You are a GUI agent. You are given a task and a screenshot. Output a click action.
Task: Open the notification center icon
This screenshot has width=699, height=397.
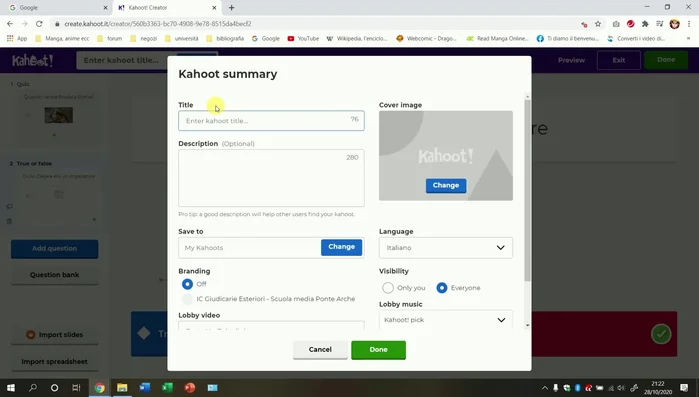pos(684,388)
